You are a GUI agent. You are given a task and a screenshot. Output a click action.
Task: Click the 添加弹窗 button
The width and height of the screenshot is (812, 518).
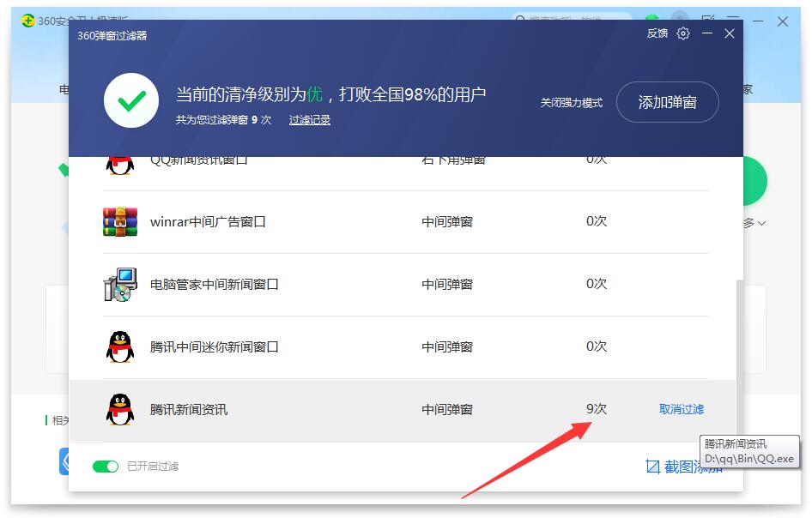(667, 102)
